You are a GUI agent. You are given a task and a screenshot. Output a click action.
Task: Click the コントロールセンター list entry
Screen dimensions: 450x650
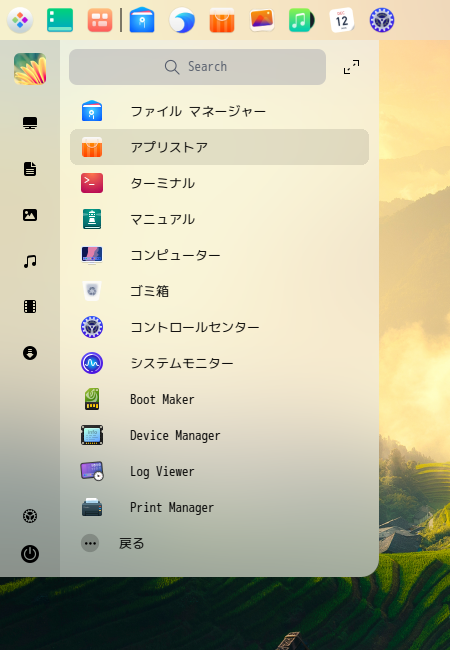point(219,327)
